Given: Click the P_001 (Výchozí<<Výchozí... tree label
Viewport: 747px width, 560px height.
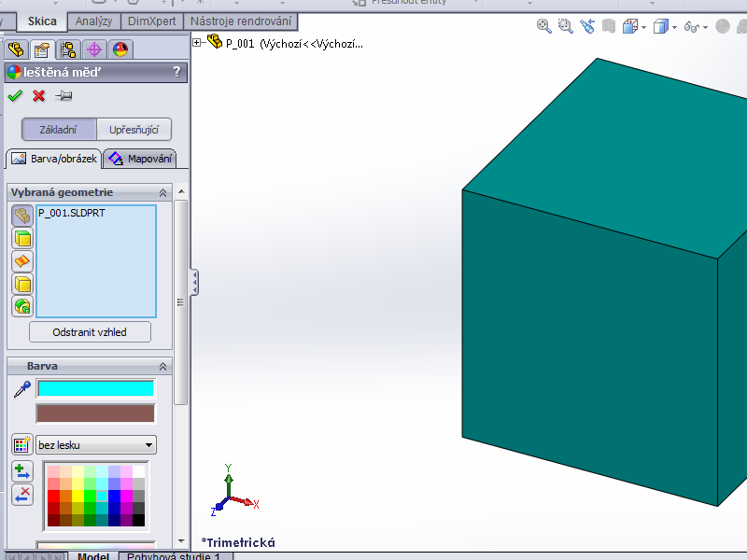Looking at the screenshot, I should [294, 44].
